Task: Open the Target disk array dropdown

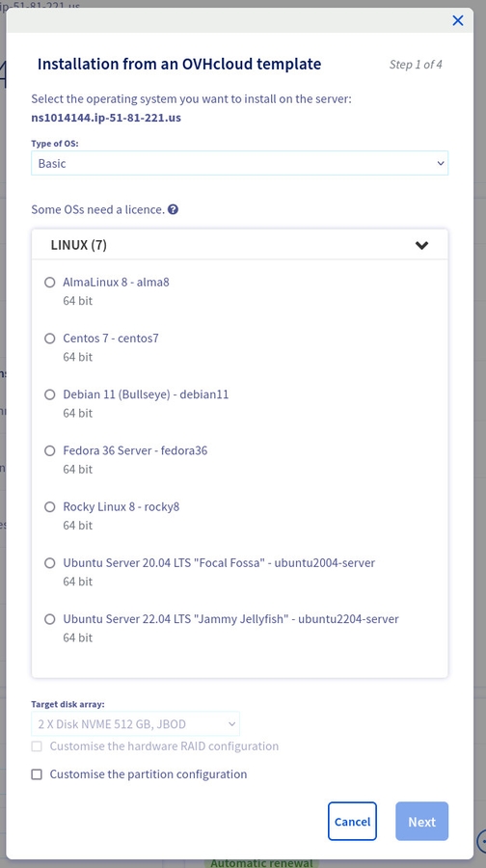Action: pos(136,723)
